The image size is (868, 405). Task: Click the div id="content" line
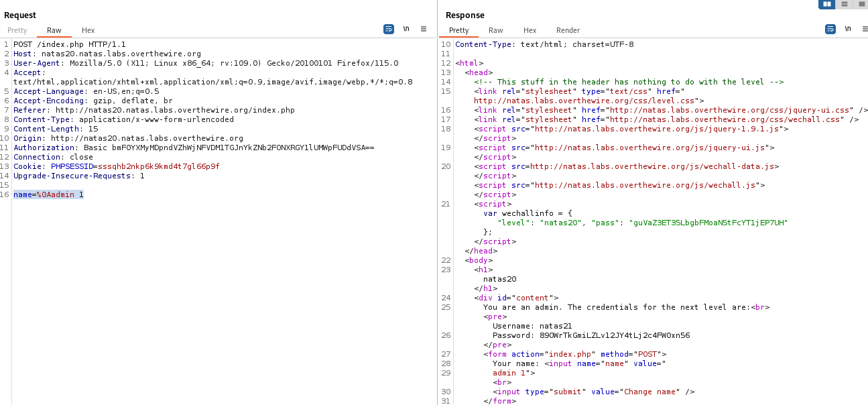(x=516, y=298)
